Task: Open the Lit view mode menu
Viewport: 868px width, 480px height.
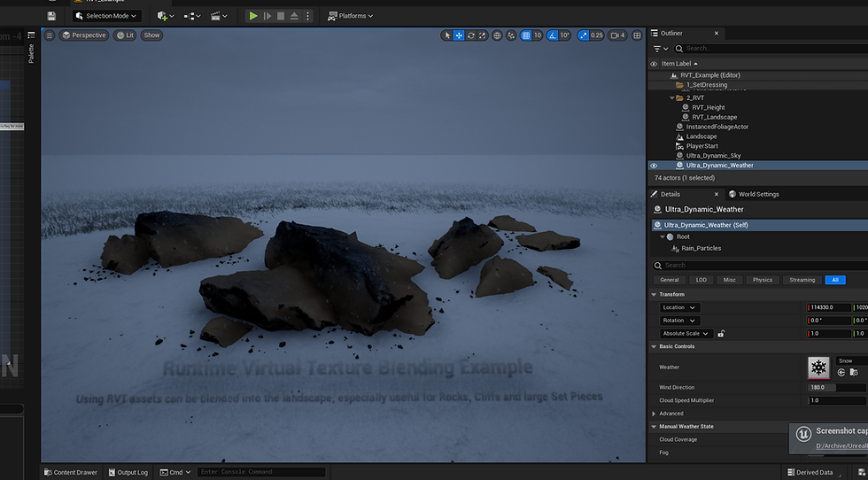Action: pos(125,35)
